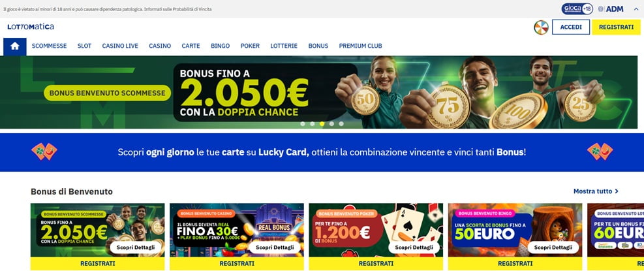Image resolution: width=644 pixels, height=271 pixels.
Task: Select the first banner carousel dot
Action: point(303,123)
